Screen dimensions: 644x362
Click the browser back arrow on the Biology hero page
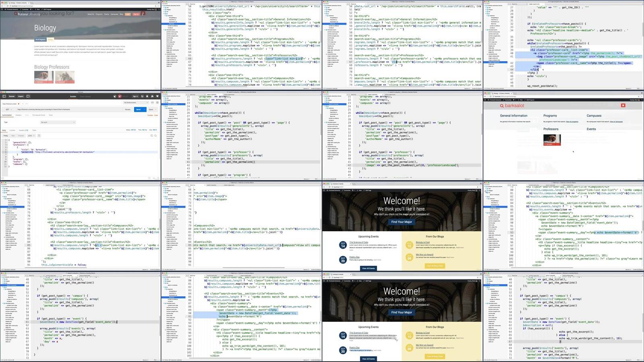pyautogui.click(x=2, y=6)
